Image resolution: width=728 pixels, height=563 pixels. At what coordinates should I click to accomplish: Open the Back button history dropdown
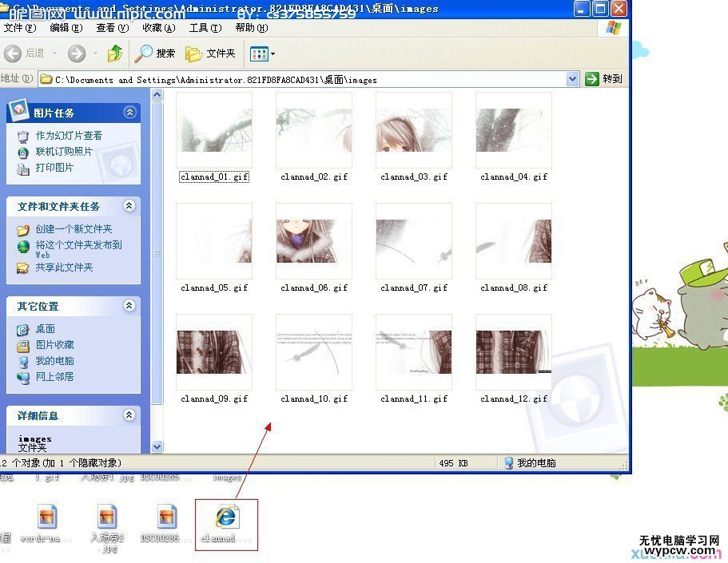click(54, 54)
